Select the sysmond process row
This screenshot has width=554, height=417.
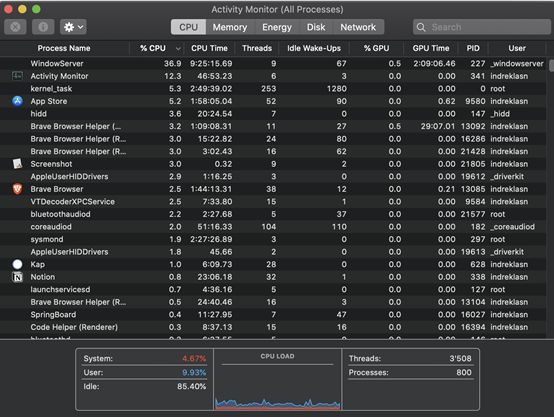tap(273, 239)
